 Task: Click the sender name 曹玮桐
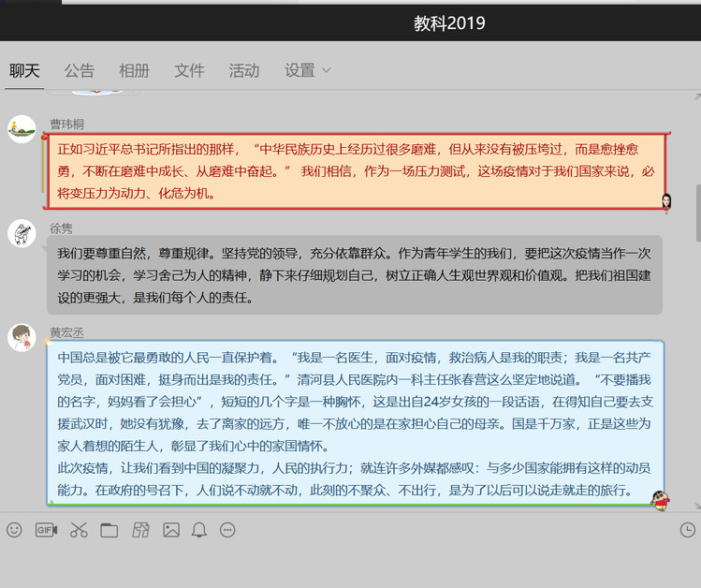pos(67,124)
